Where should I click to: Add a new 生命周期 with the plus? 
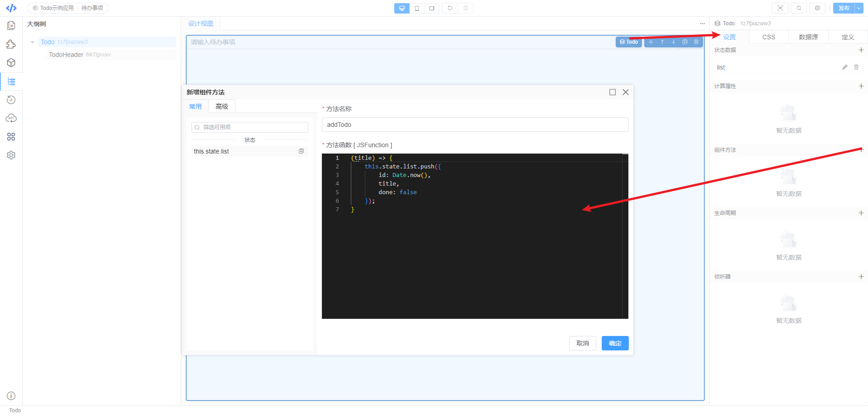pyautogui.click(x=861, y=213)
